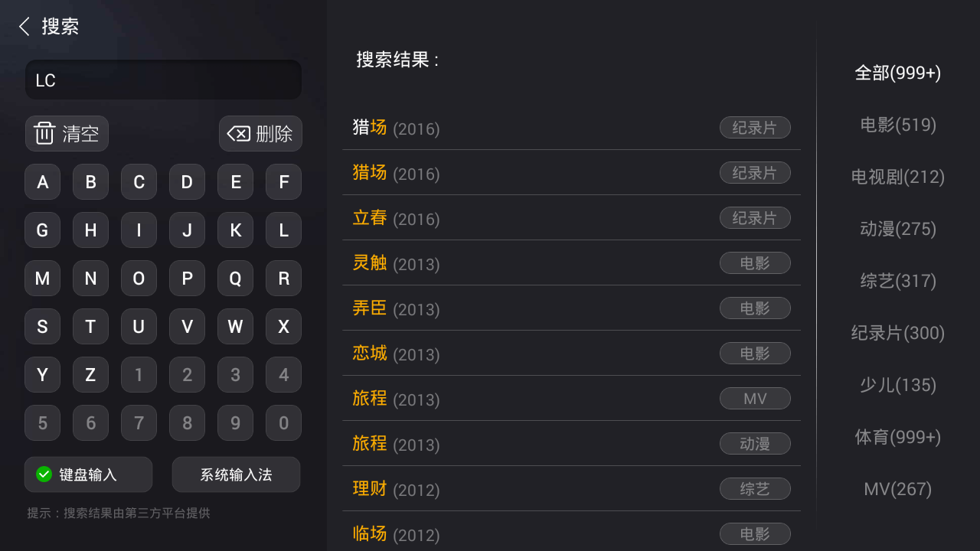Click the LC search input field
This screenshot has width=980, height=551.
[163, 80]
